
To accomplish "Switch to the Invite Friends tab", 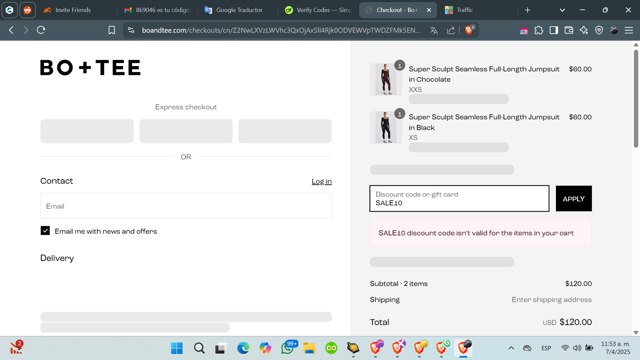I will coord(73,10).
